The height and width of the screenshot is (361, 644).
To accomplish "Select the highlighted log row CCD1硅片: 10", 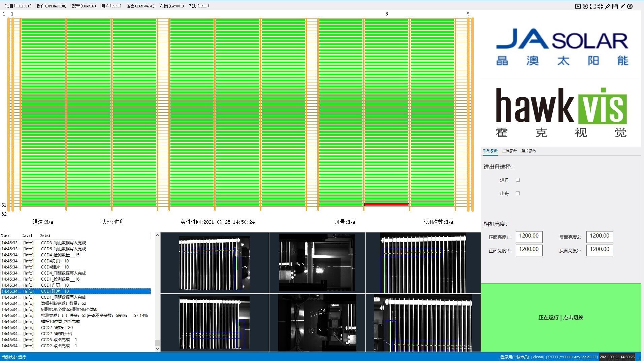I will (76, 291).
